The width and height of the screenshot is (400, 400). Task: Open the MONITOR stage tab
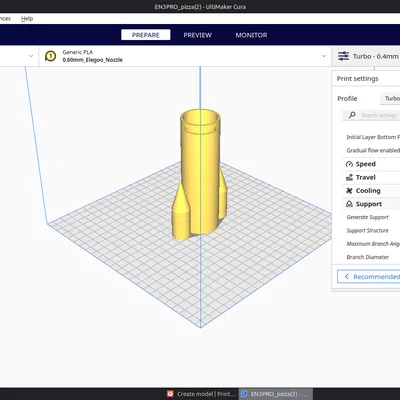click(x=251, y=35)
